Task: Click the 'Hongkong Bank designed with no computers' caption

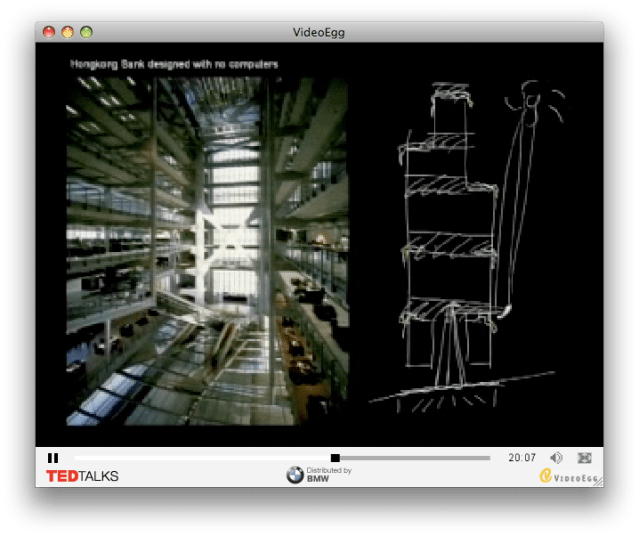Action: click(x=174, y=64)
